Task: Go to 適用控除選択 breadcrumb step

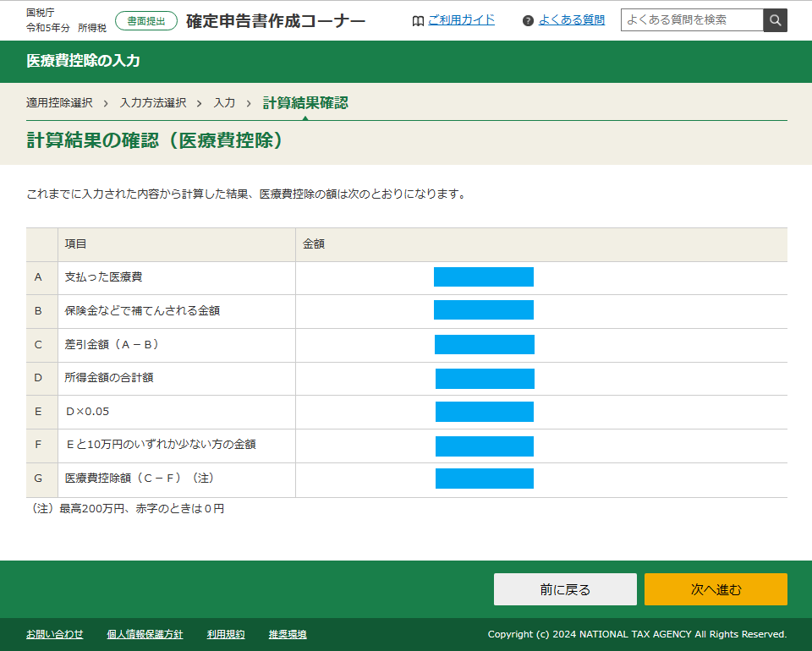Action: click(x=59, y=103)
